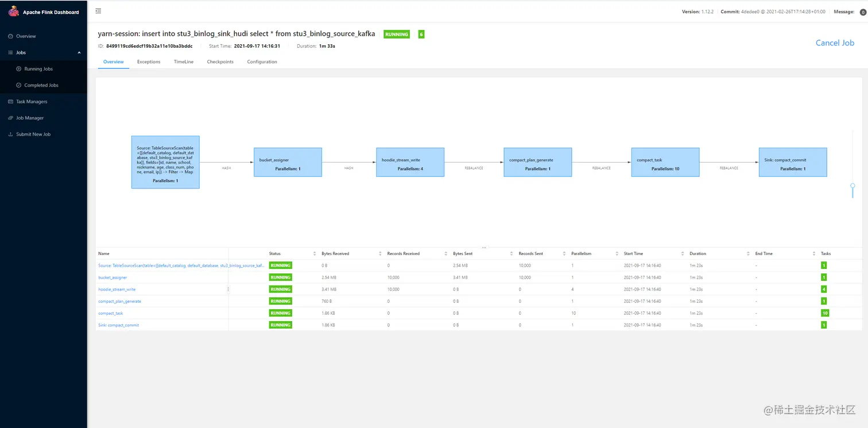Switch to the TimeLine tab
This screenshot has height=428, width=868.
[x=184, y=62]
